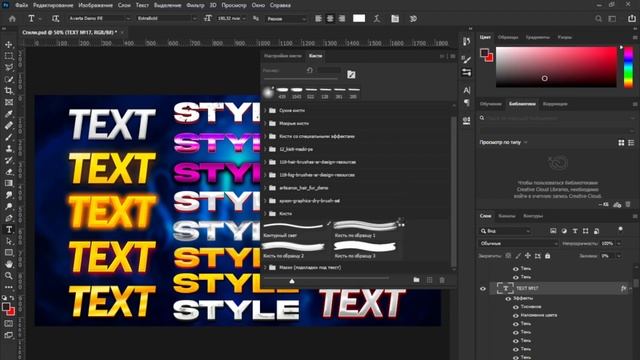Toggle lock image pixels brush icon
This screenshot has width=640, height=360.
point(518,256)
